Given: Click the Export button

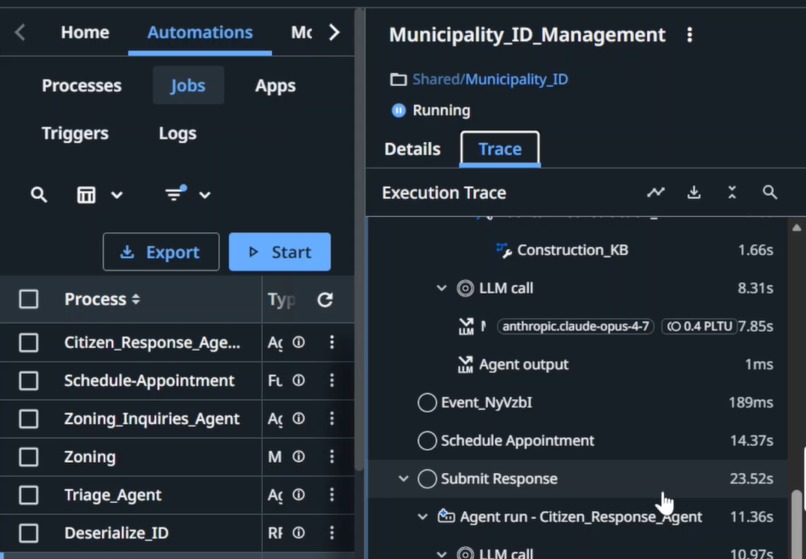Looking at the screenshot, I should click(x=161, y=252).
